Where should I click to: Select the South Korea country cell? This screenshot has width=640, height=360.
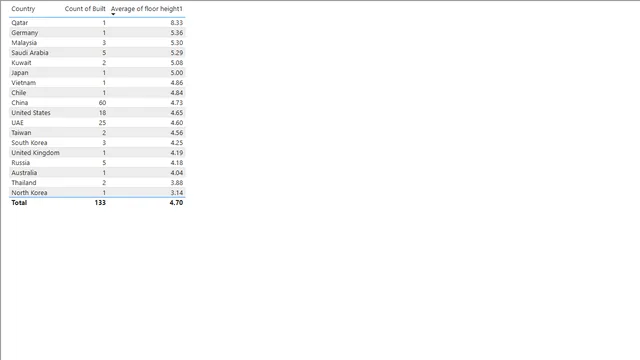tap(29, 142)
